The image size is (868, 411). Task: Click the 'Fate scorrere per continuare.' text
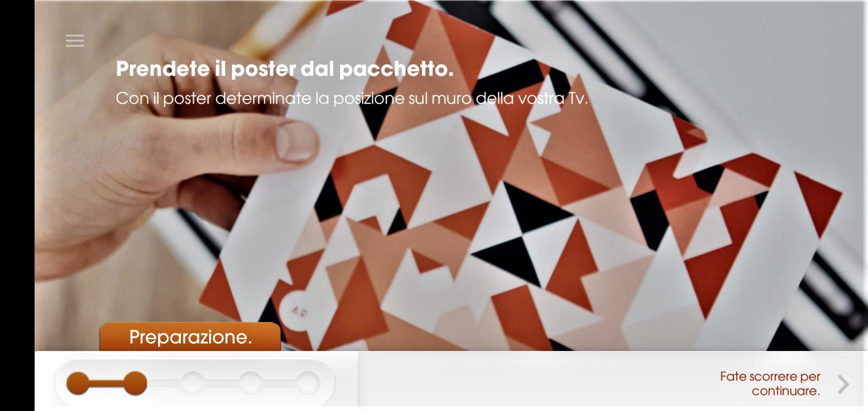pyautogui.click(x=770, y=384)
